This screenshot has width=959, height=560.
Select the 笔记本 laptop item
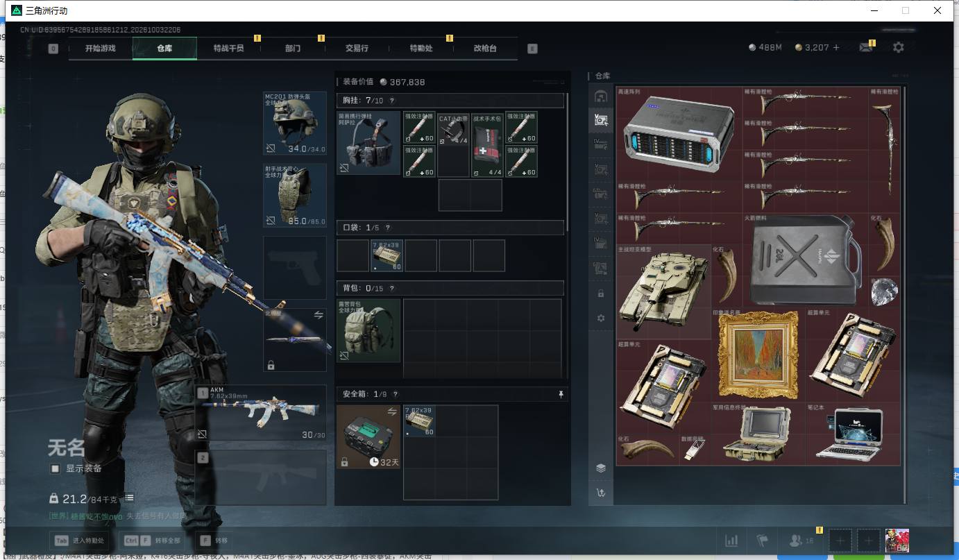[x=853, y=434]
